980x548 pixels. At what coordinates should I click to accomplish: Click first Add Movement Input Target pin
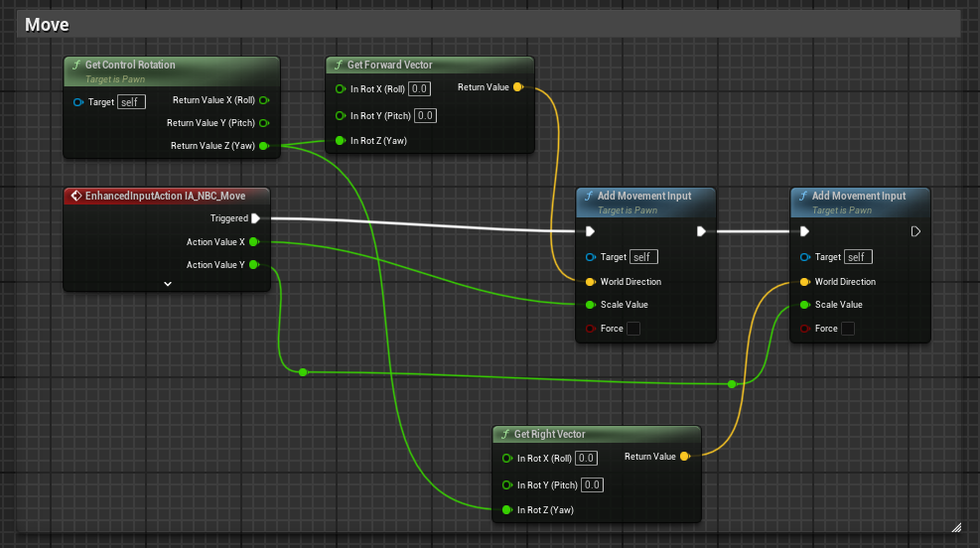point(590,257)
